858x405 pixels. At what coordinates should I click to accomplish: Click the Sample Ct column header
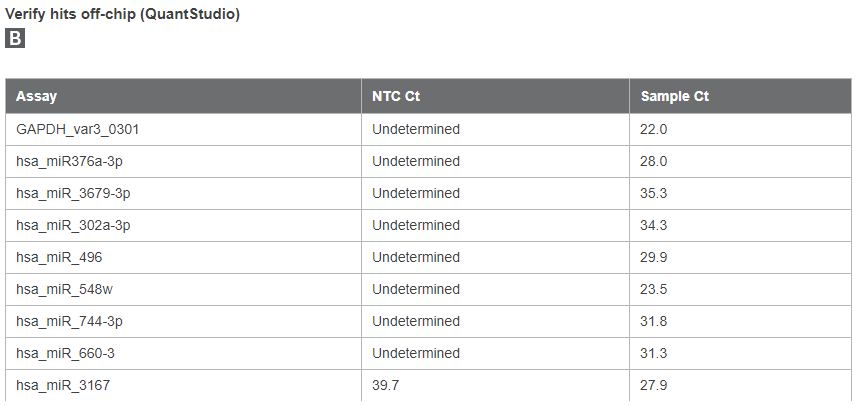point(674,97)
